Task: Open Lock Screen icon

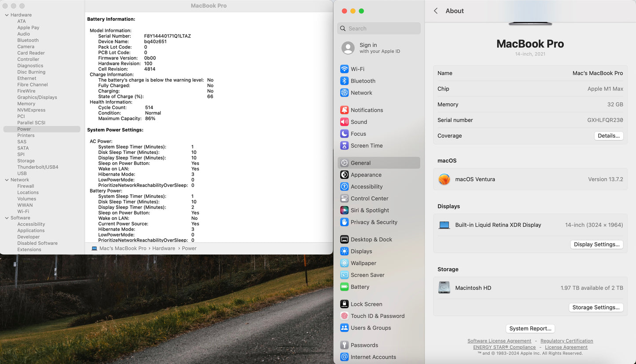Action: coord(344,304)
